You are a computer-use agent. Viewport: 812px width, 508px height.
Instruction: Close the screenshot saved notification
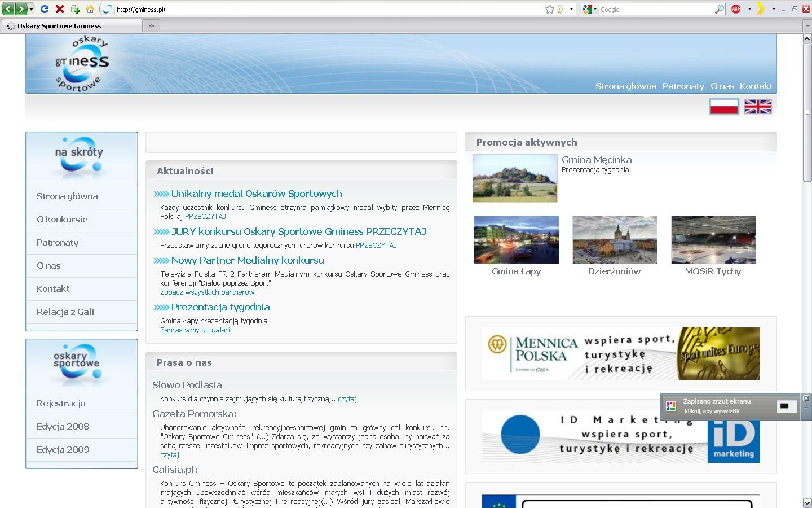[806, 398]
